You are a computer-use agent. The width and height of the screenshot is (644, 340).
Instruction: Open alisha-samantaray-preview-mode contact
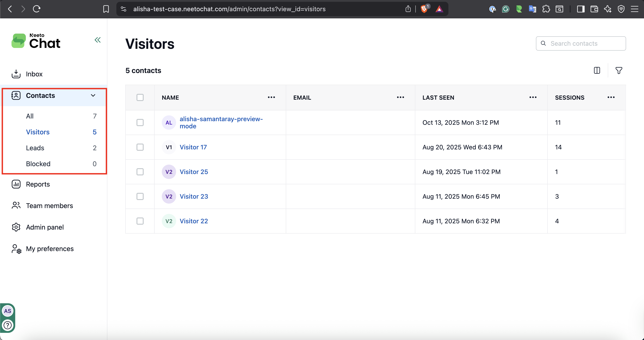pyautogui.click(x=221, y=122)
